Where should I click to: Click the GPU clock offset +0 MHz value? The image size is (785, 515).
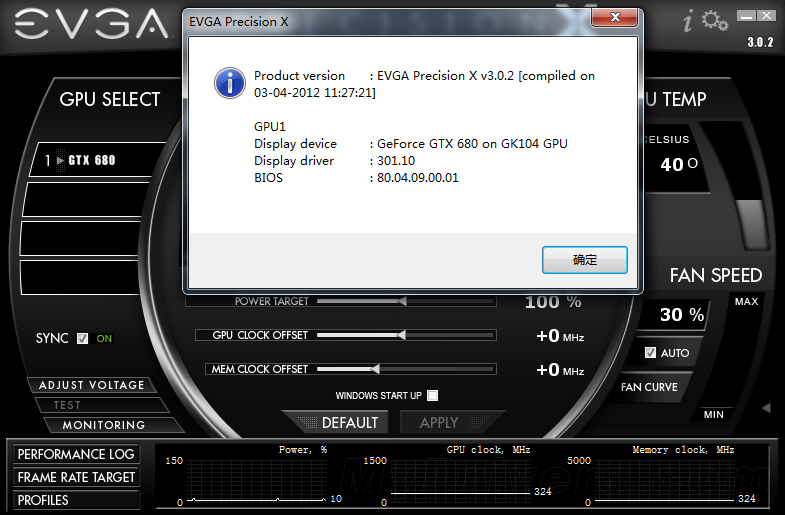[x=560, y=336]
